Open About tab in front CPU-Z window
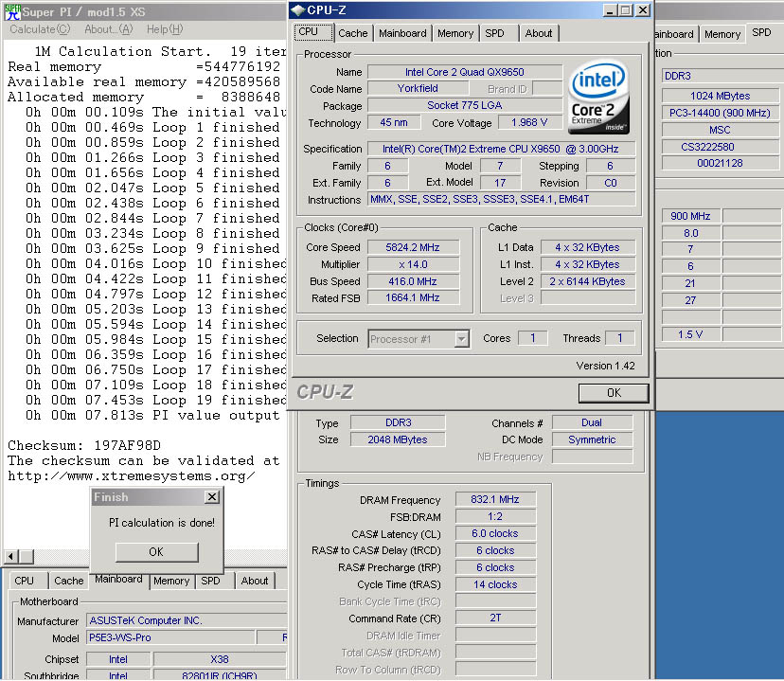The image size is (784, 681). pyautogui.click(x=539, y=33)
